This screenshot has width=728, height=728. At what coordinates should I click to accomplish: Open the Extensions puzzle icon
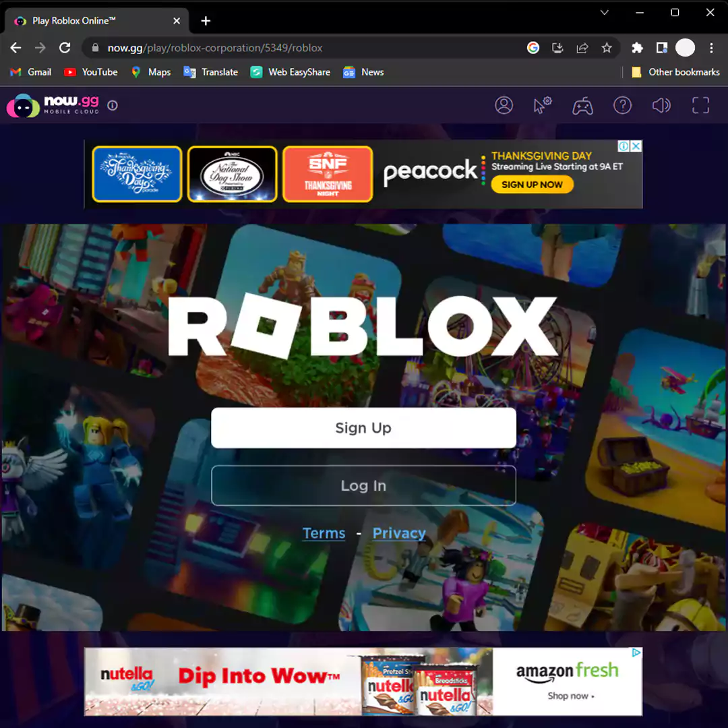(x=637, y=48)
